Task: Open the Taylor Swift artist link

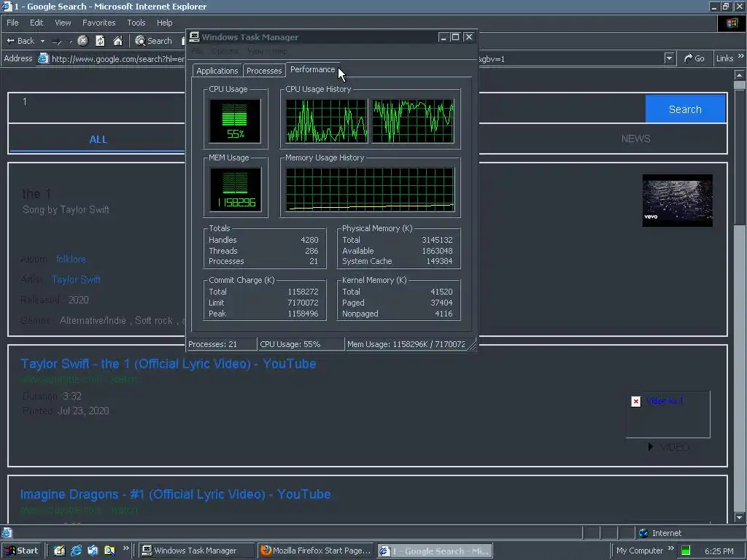Action: (76, 279)
